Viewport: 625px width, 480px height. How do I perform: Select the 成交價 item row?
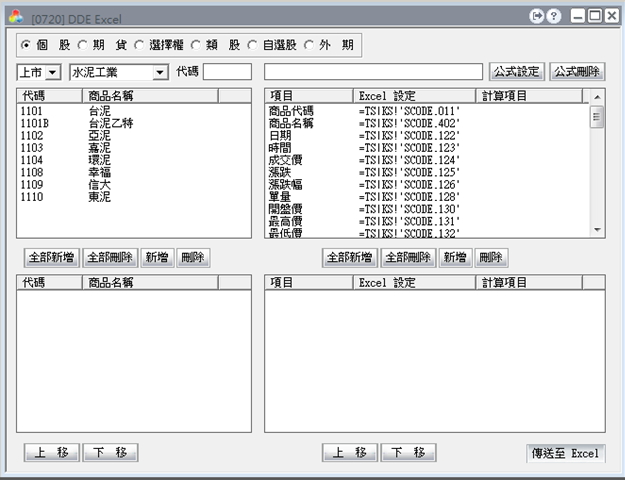click(290, 159)
